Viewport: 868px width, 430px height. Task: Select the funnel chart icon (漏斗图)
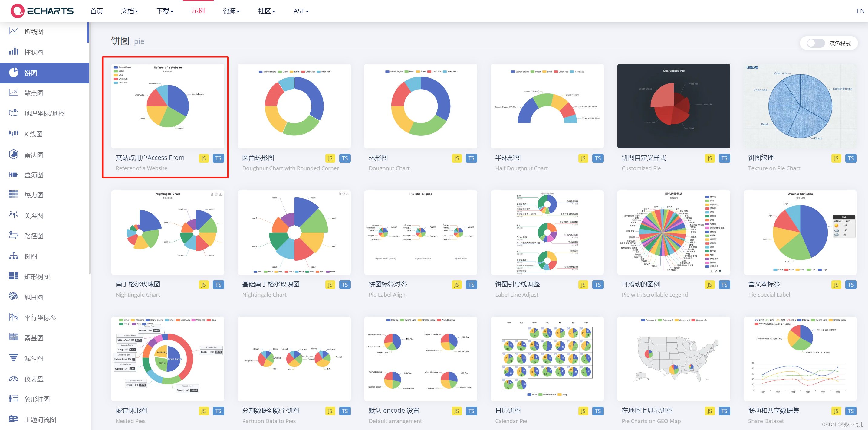[x=14, y=358]
